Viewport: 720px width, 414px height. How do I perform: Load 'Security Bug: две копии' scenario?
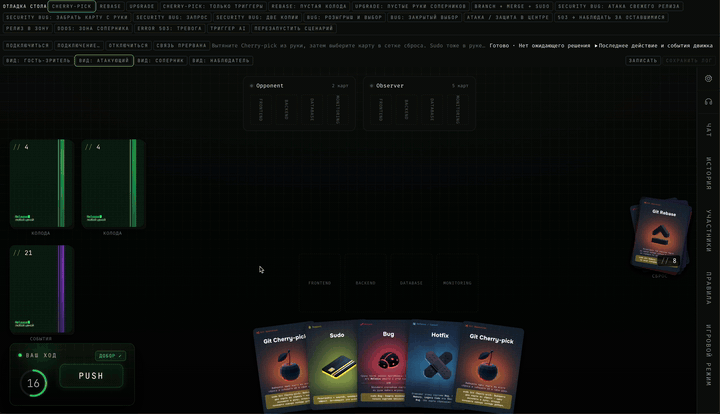[x=257, y=17]
